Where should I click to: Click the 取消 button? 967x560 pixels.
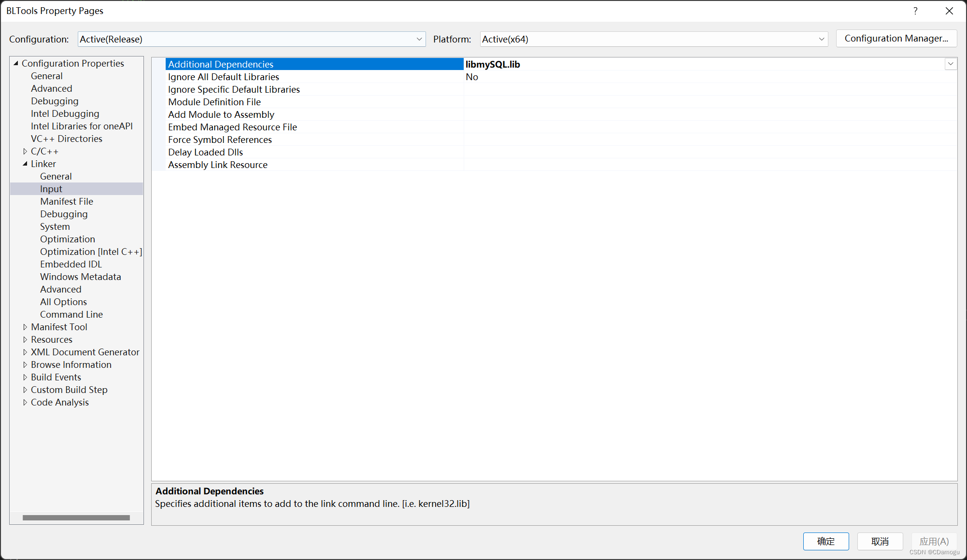click(880, 541)
